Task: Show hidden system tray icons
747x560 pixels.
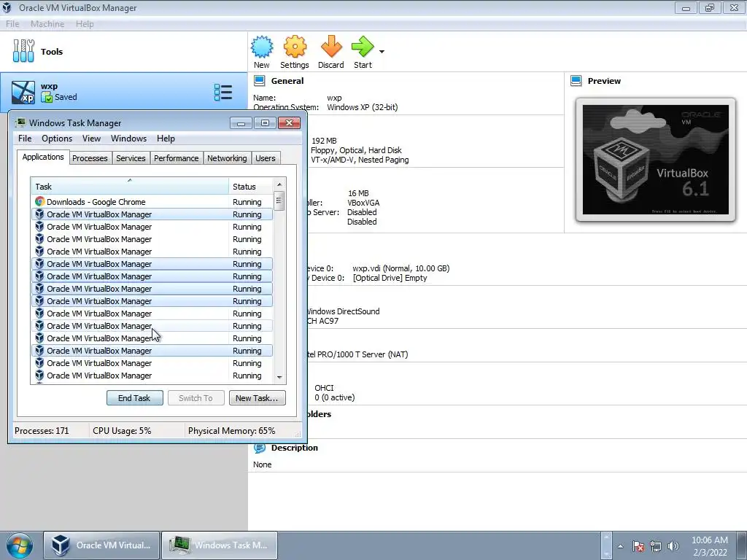Action: pyautogui.click(x=620, y=546)
